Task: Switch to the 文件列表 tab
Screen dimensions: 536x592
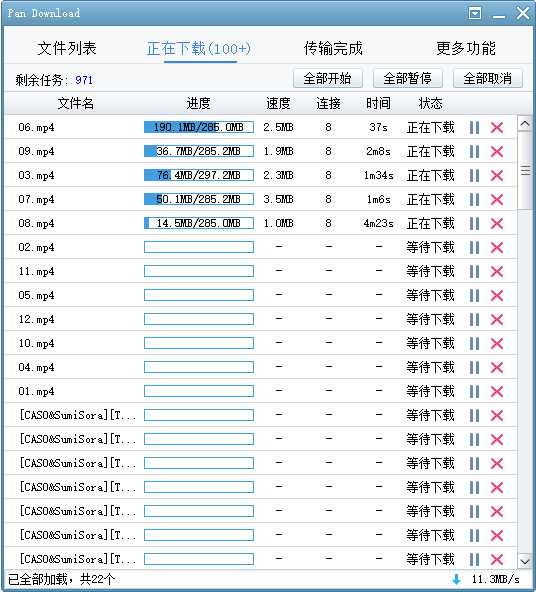Action: 67,48
